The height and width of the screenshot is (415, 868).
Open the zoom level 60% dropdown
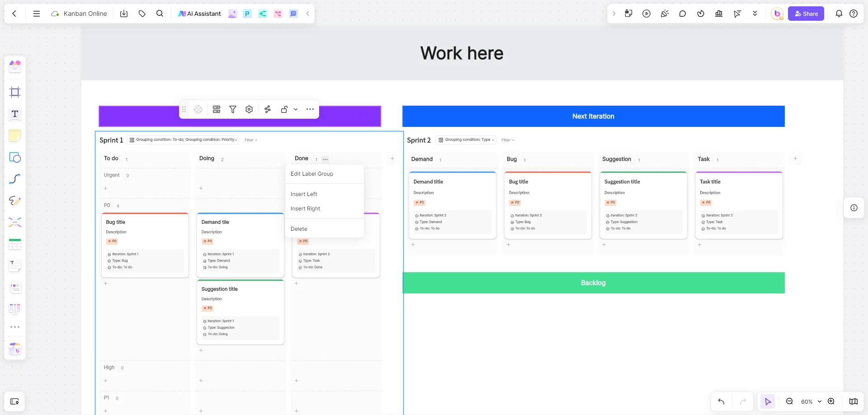tap(811, 401)
